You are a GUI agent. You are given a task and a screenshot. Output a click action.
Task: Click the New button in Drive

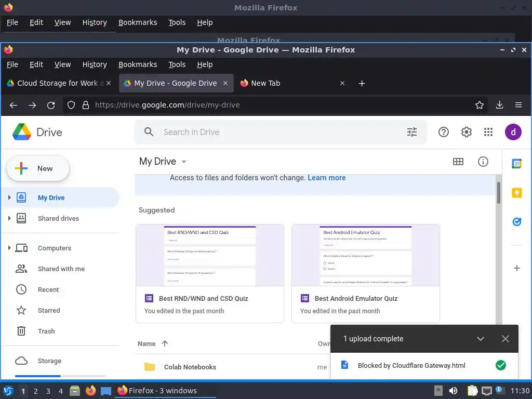tap(38, 168)
